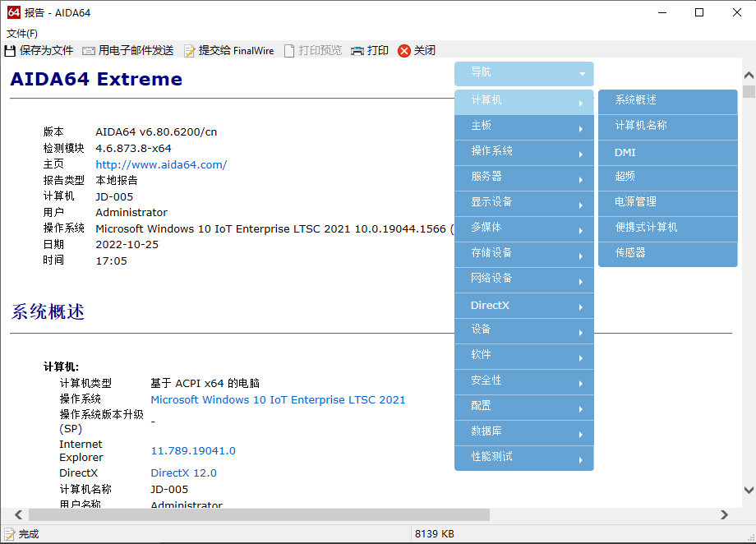The width and height of the screenshot is (756, 544).
Task: Collapse the Navigation (导航) dropdown
Action: pyautogui.click(x=583, y=74)
